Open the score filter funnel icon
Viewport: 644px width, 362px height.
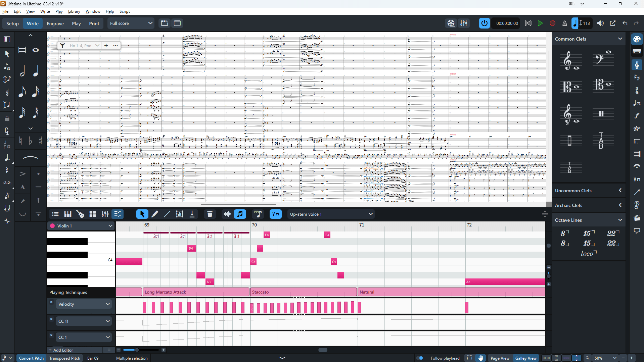pyautogui.click(x=62, y=45)
